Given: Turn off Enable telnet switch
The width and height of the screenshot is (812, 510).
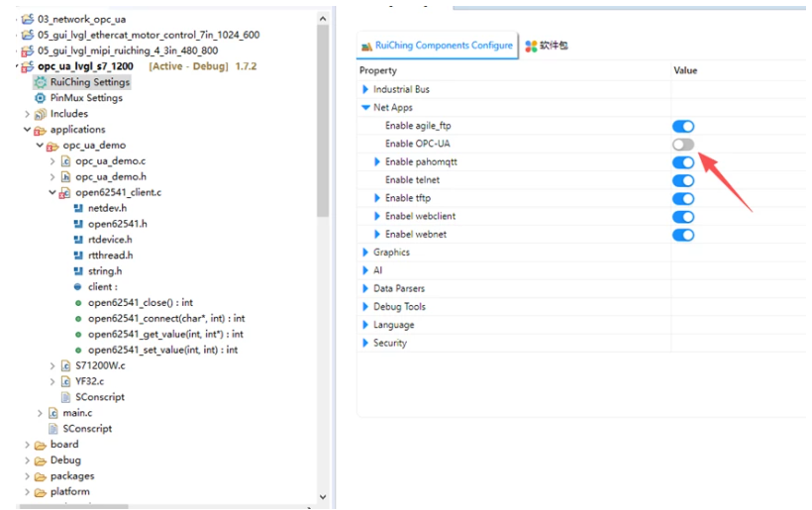Looking at the screenshot, I should coord(682,180).
